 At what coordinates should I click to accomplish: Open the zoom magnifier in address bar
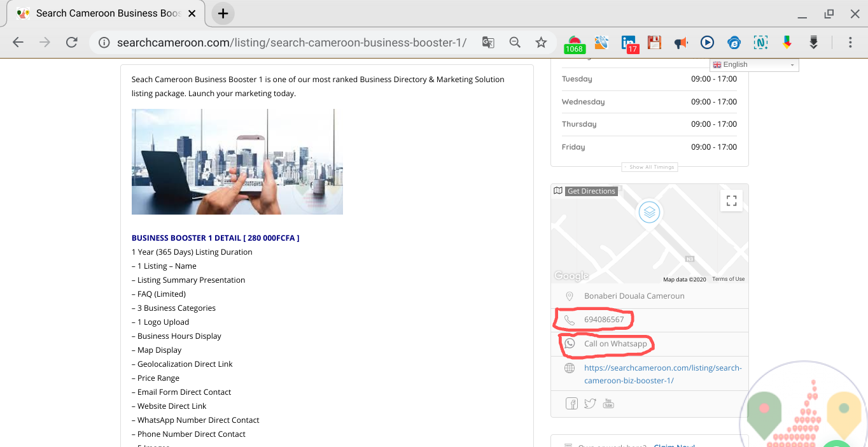515,43
